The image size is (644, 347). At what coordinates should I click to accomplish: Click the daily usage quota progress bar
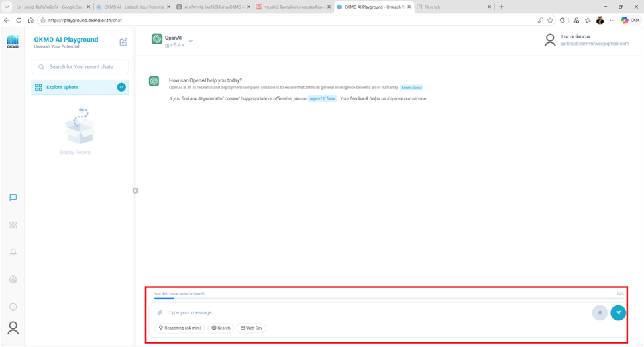click(x=388, y=299)
